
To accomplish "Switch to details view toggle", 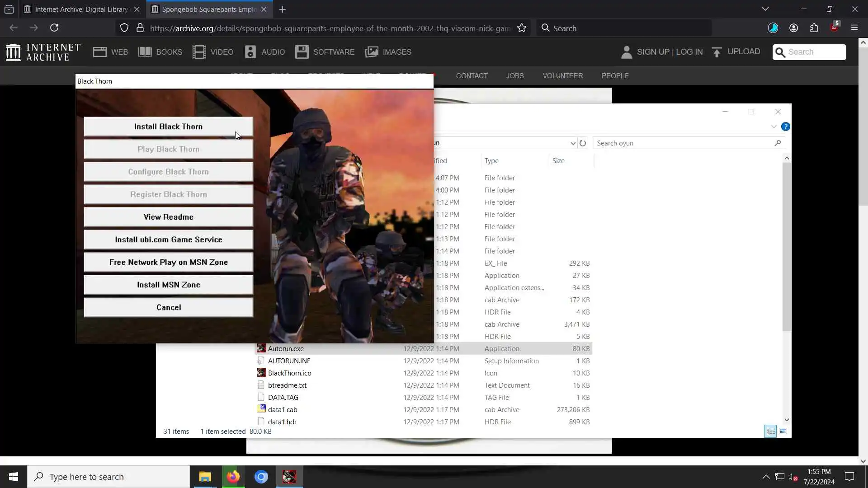I will (770, 431).
